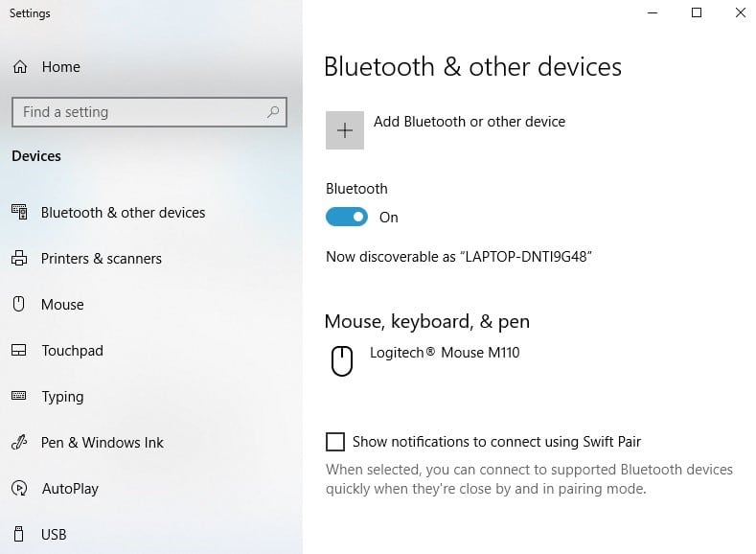Go to Touchpad settings
The width and height of the screenshot is (756, 554).
(x=72, y=351)
